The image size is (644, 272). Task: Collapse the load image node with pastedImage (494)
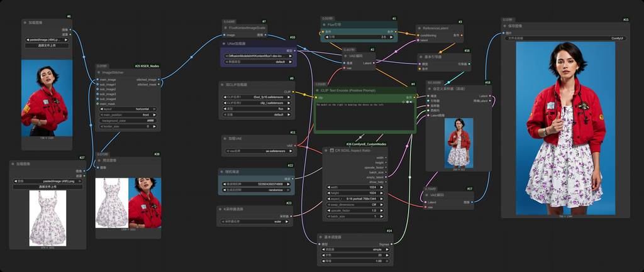(x=25, y=23)
